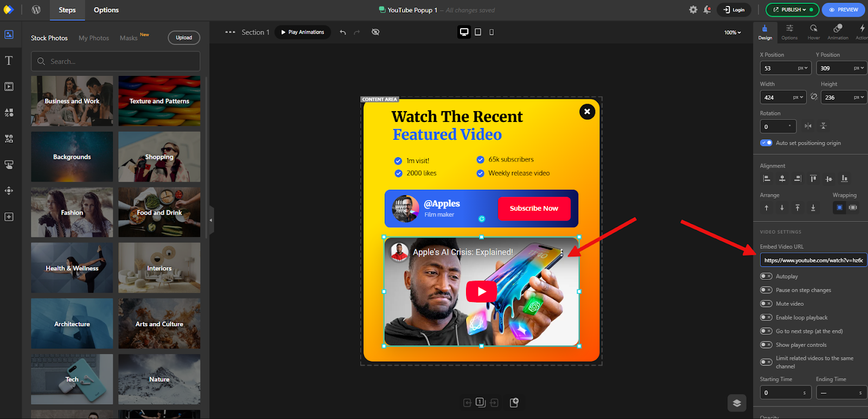868x419 pixels.
Task: Toggle Go to next step at end
Action: (x=766, y=331)
